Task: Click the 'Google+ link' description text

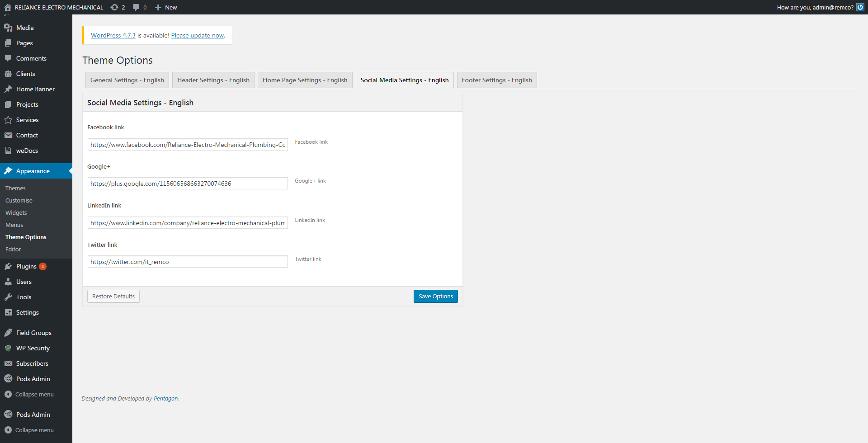Action: click(310, 181)
